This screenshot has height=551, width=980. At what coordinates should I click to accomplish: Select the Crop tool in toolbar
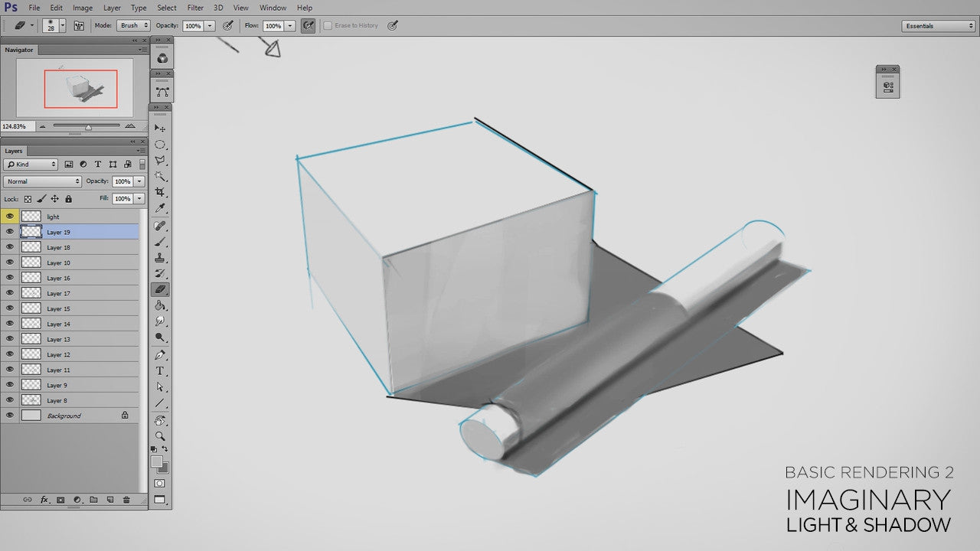160,192
